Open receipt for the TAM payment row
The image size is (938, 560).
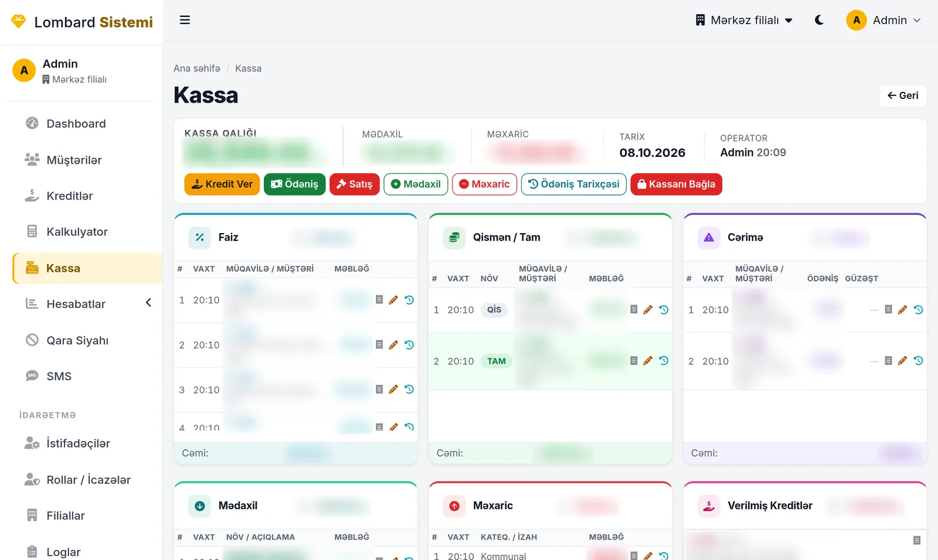tap(634, 361)
